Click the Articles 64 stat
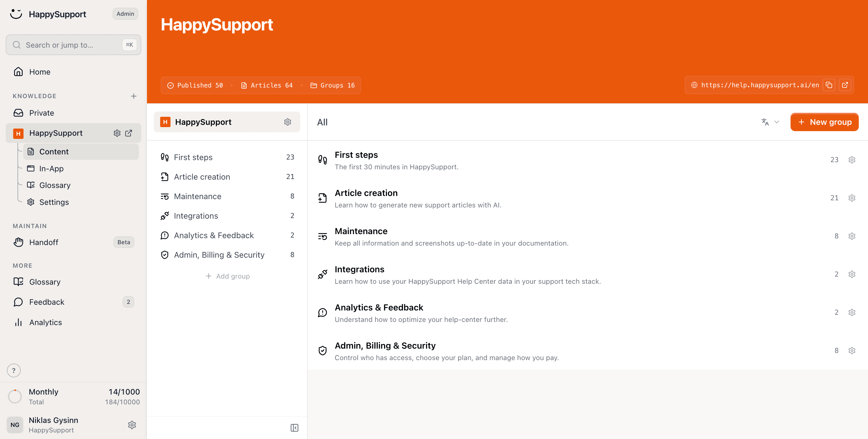Image resolution: width=868 pixels, height=439 pixels. (267, 85)
